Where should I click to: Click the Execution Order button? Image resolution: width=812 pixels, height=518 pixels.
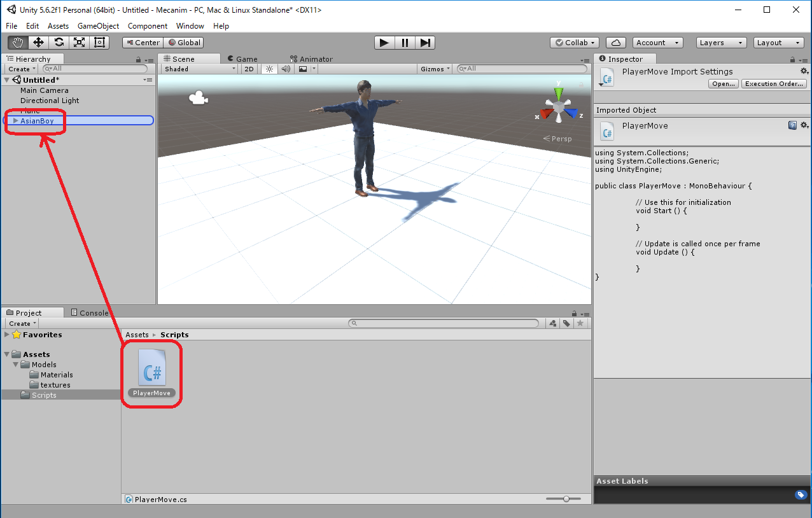tap(774, 84)
